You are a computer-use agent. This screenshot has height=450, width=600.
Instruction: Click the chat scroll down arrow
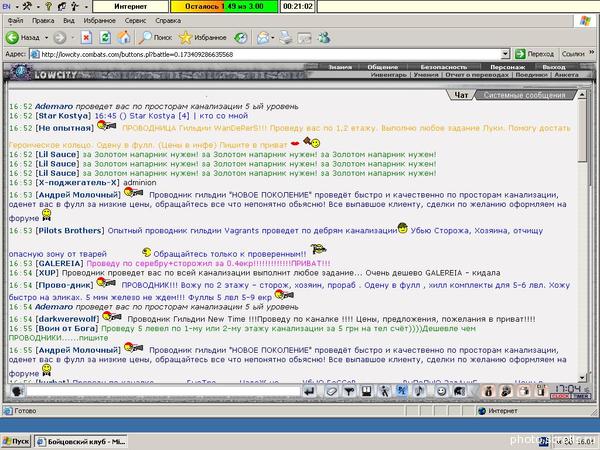(582, 377)
